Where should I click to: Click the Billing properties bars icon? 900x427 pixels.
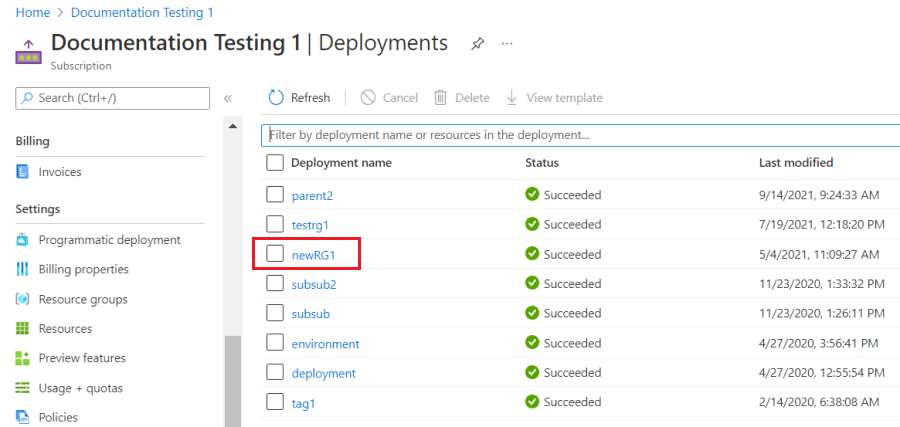point(22,269)
